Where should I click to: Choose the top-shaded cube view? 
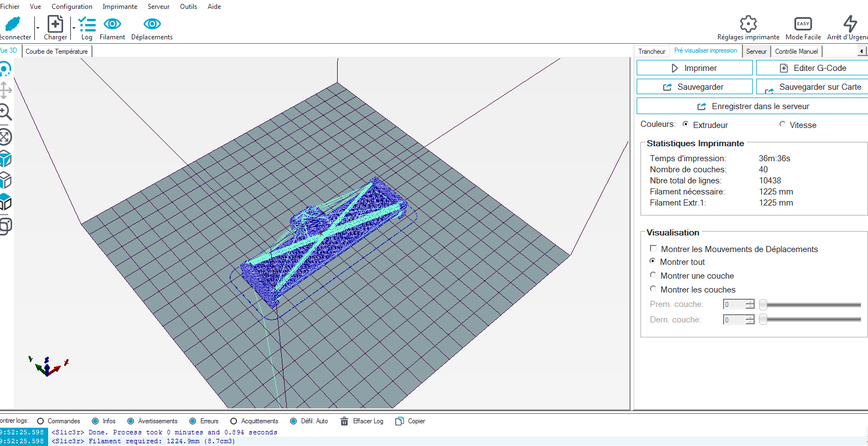[x=5, y=202]
